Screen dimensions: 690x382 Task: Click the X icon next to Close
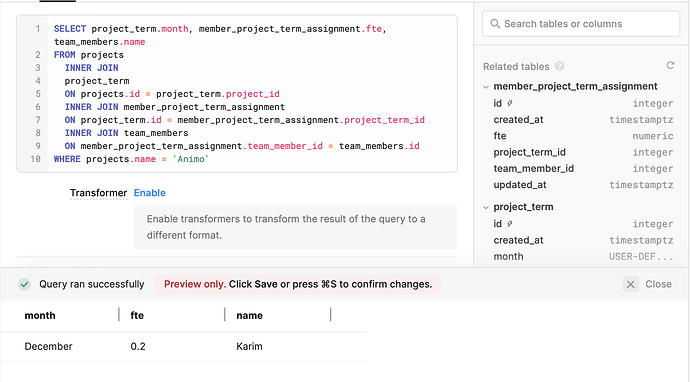point(631,284)
